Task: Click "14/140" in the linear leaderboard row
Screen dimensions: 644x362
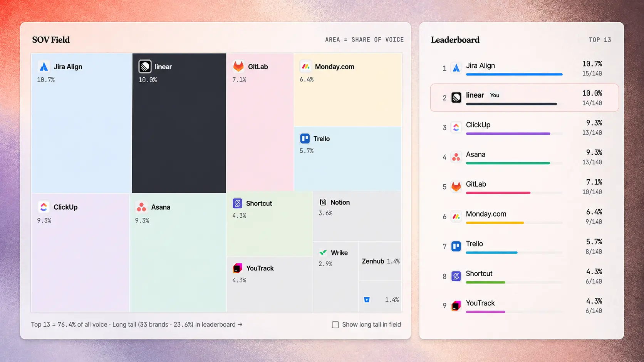Action: 592,103
